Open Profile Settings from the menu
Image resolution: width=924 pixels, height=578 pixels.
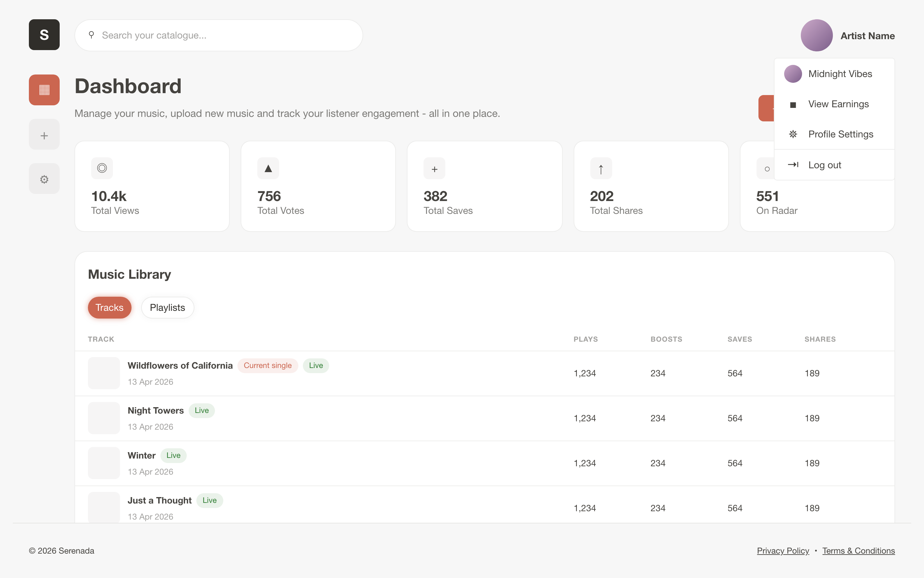[834, 134]
